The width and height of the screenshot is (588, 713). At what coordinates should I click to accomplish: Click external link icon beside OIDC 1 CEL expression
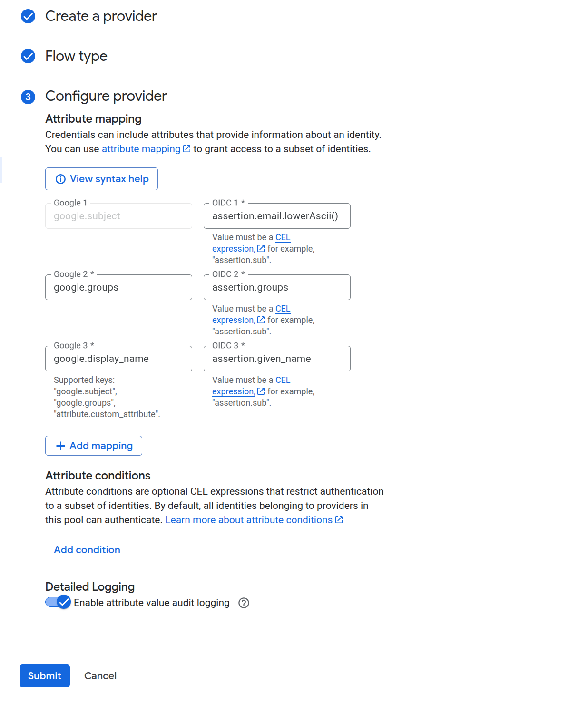(261, 248)
